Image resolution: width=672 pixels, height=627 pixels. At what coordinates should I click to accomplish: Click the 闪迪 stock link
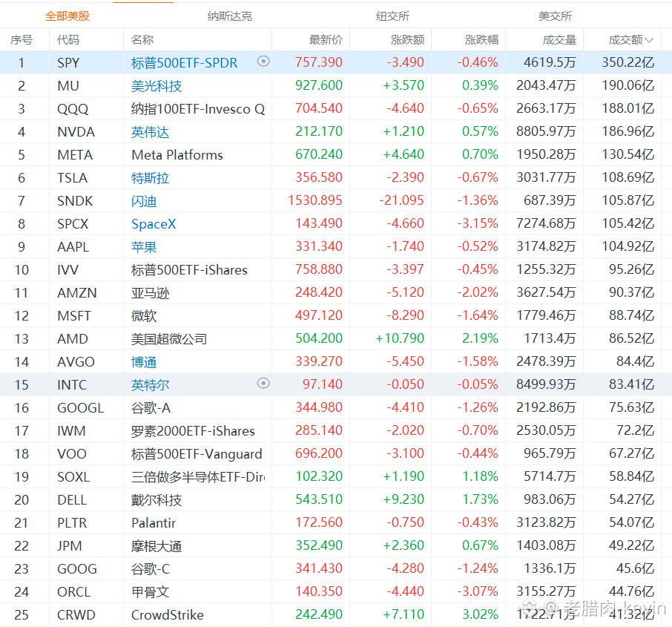(x=144, y=200)
